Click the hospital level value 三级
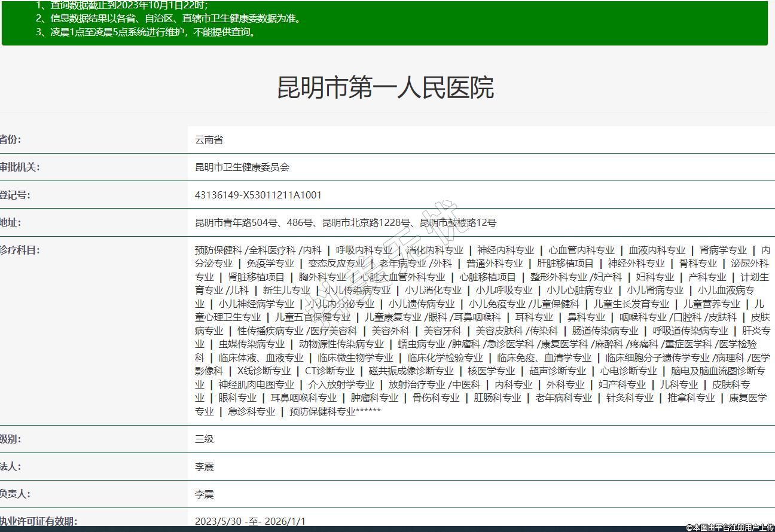The width and height of the screenshot is (775, 532). 204,439
